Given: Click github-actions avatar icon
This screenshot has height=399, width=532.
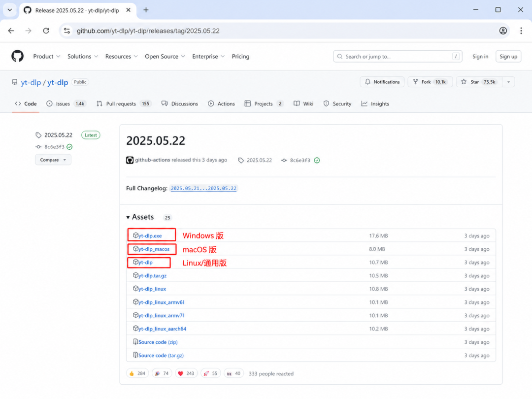Looking at the screenshot, I should coord(130,160).
